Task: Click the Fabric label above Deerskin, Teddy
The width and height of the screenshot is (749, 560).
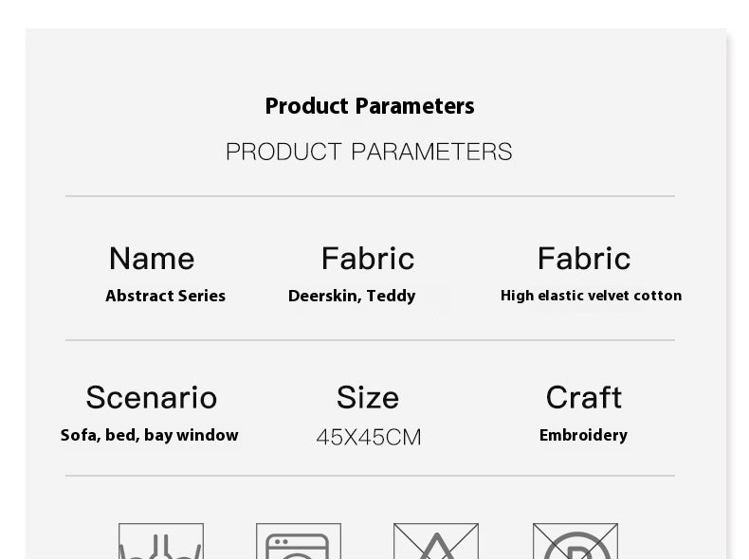Action: (x=368, y=259)
